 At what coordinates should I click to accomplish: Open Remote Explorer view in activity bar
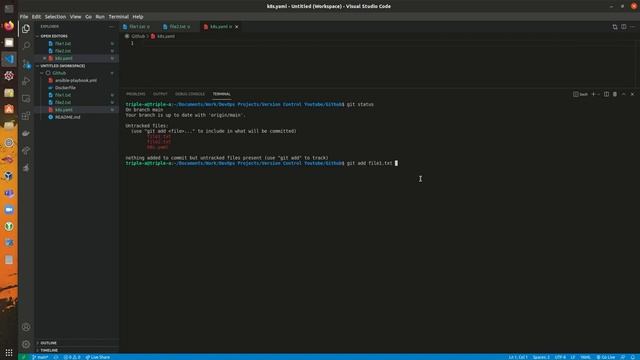point(26,98)
